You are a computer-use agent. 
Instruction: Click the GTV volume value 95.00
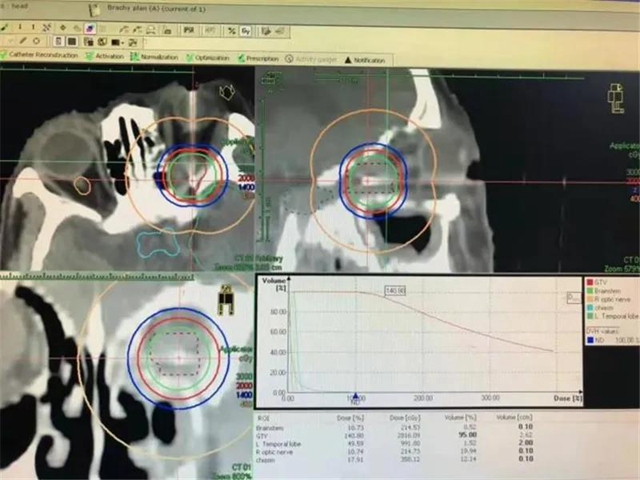pyautogui.click(x=467, y=435)
